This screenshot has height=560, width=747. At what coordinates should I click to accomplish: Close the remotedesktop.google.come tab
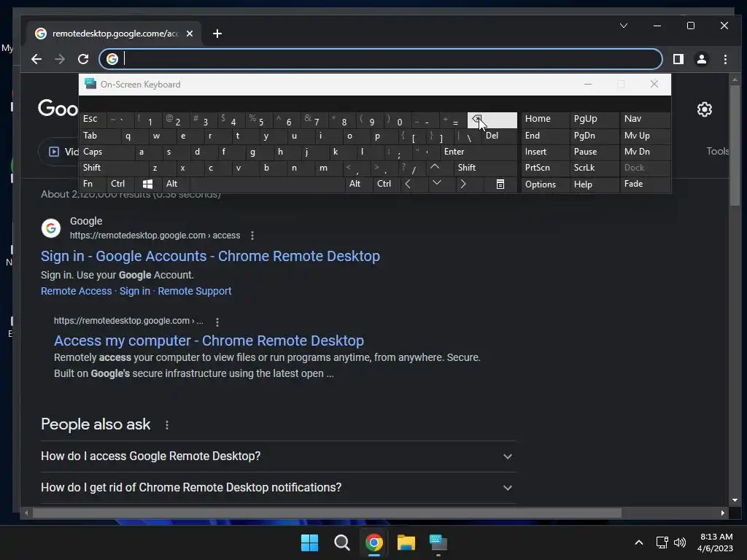coord(190,34)
